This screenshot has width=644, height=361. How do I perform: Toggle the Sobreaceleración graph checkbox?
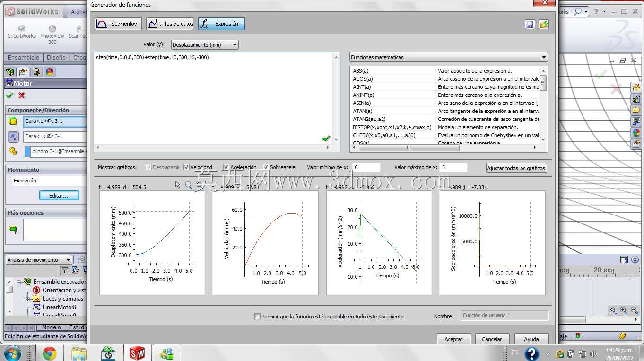[266, 167]
